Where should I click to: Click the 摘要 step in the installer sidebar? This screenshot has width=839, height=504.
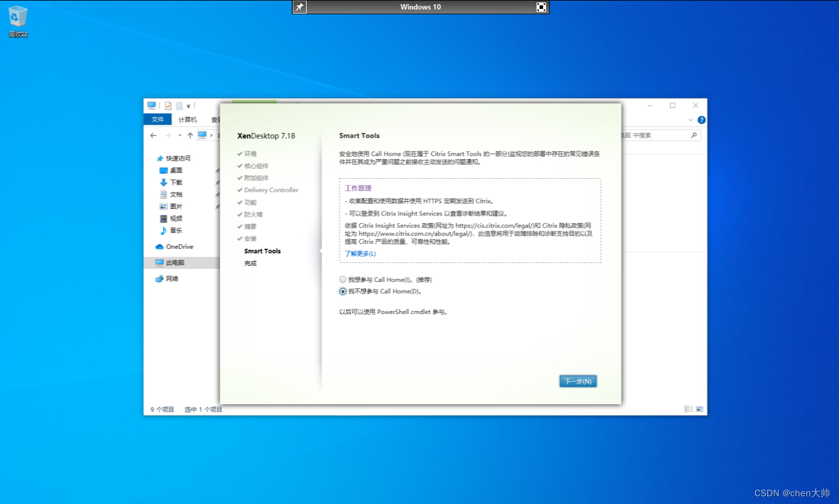coord(250,227)
